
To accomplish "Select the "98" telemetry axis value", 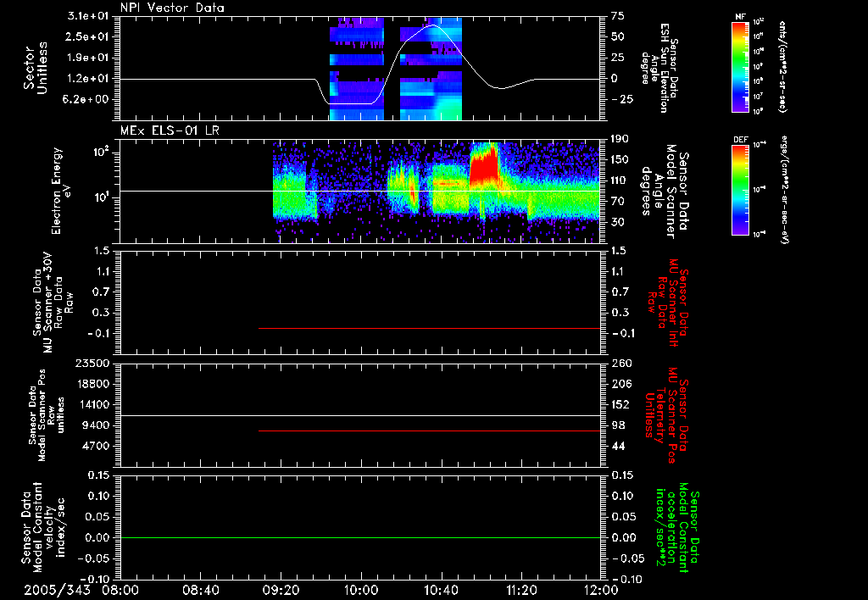I will coord(618,425).
